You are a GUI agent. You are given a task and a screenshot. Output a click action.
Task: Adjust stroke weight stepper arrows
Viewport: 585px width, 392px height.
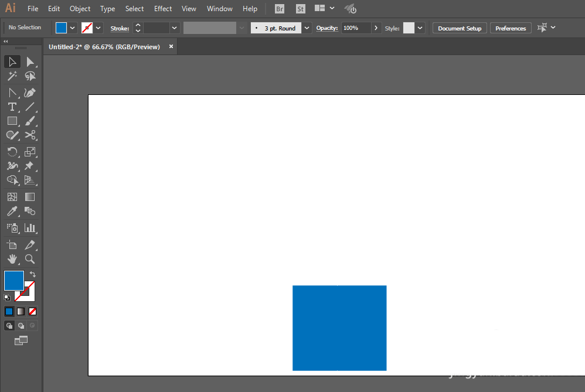coord(138,28)
